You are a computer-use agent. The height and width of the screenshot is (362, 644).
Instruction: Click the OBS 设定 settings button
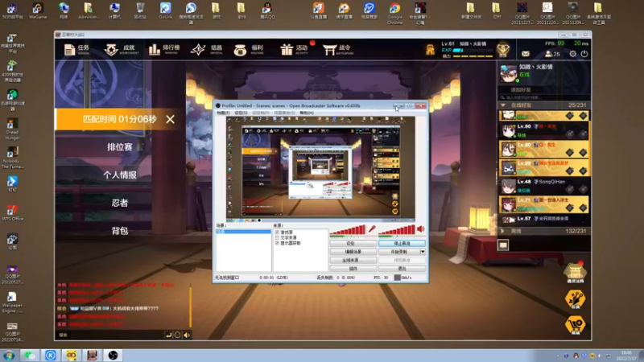tap(353, 244)
